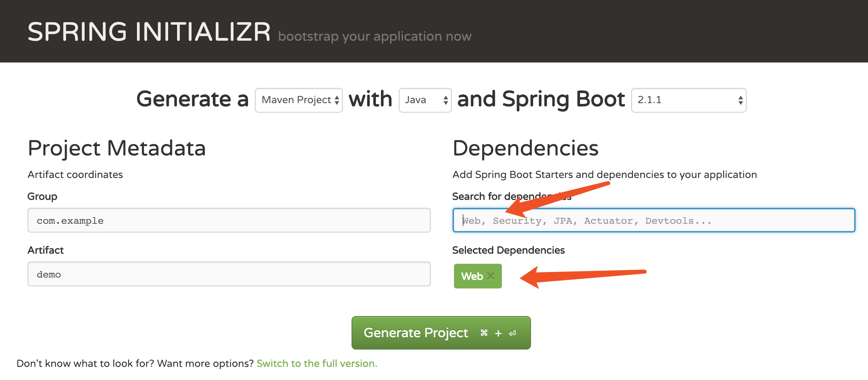
Task: Focus the Group field containing com.example
Action: pos(229,220)
